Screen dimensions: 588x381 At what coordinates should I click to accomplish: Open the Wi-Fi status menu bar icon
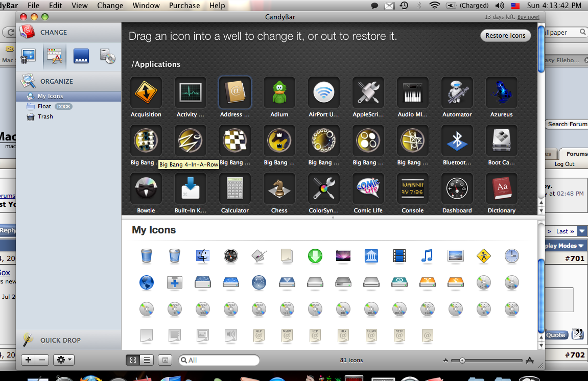tap(434, 6)
